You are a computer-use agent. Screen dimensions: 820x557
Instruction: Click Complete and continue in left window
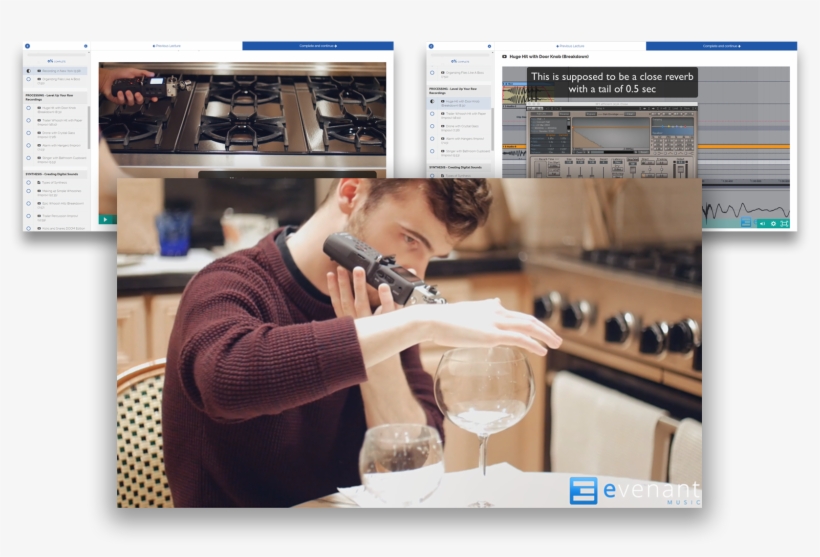pos(318,46)
